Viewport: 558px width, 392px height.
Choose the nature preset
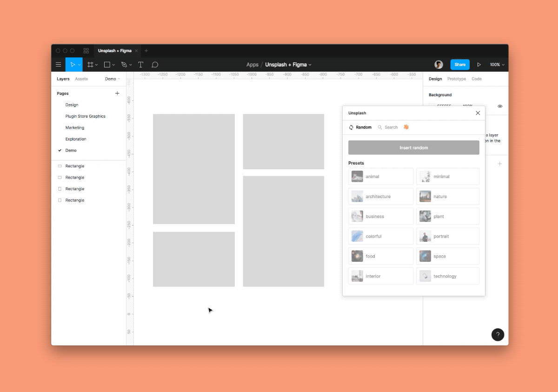coord(448,197)
